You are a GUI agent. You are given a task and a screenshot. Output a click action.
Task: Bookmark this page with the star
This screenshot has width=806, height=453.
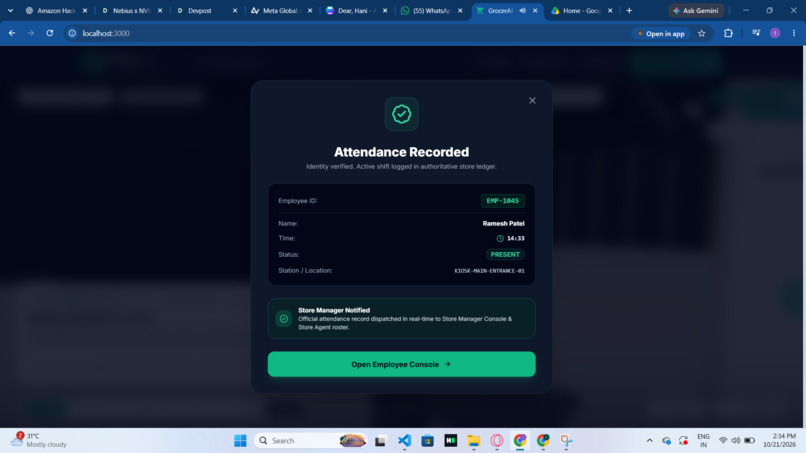pos(702,33)
